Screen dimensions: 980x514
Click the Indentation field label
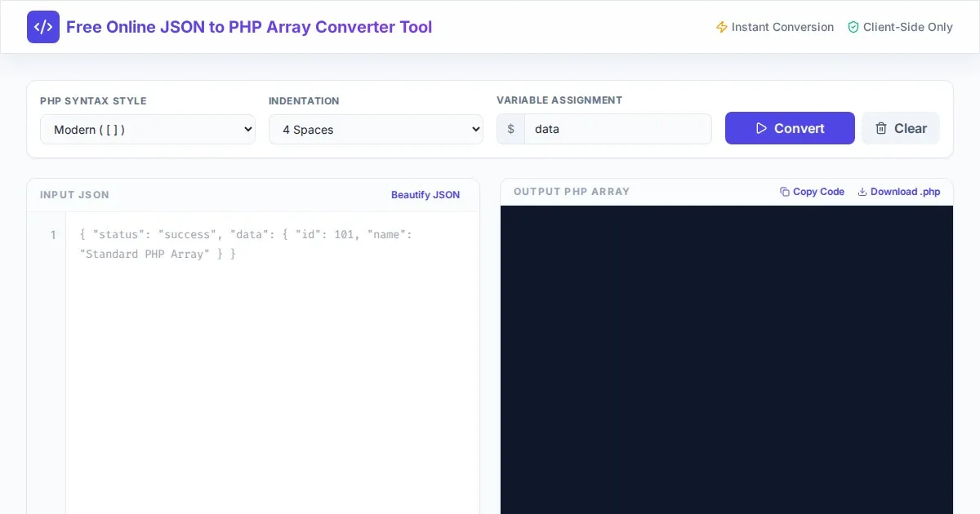coord(304,101)
